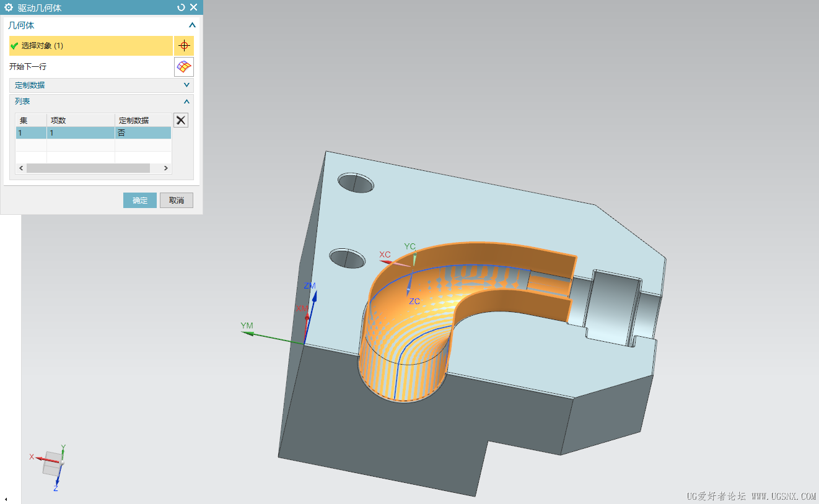Viewport: 819px width, 504px height.
Task: Expand the 定制数据 section
Action: point(186,85)
